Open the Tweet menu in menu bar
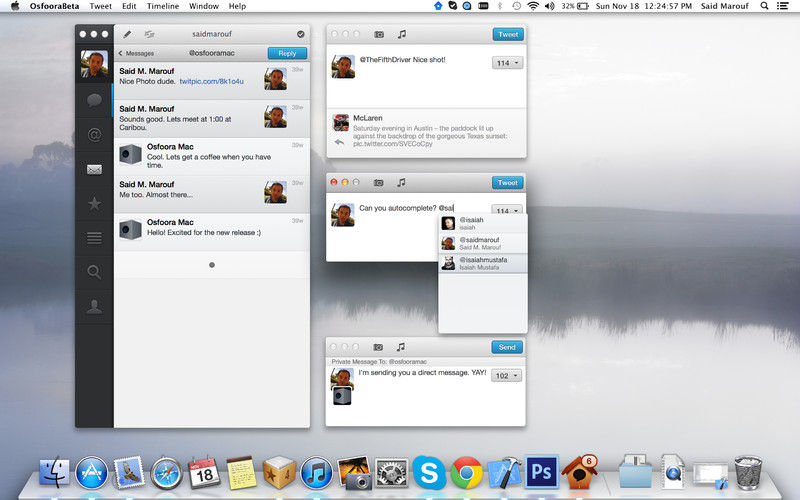The height and width of the screenshot is (500, 800). [101, 6]
